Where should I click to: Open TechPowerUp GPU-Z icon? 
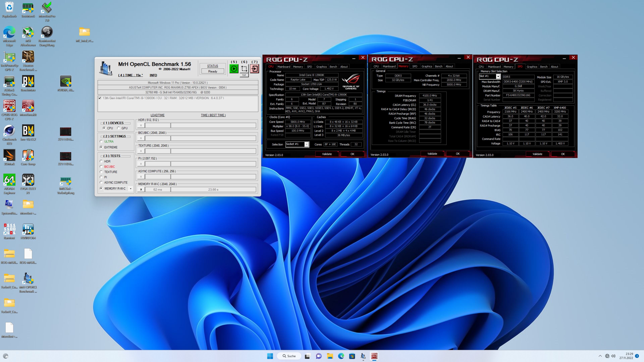coord(9,61)
